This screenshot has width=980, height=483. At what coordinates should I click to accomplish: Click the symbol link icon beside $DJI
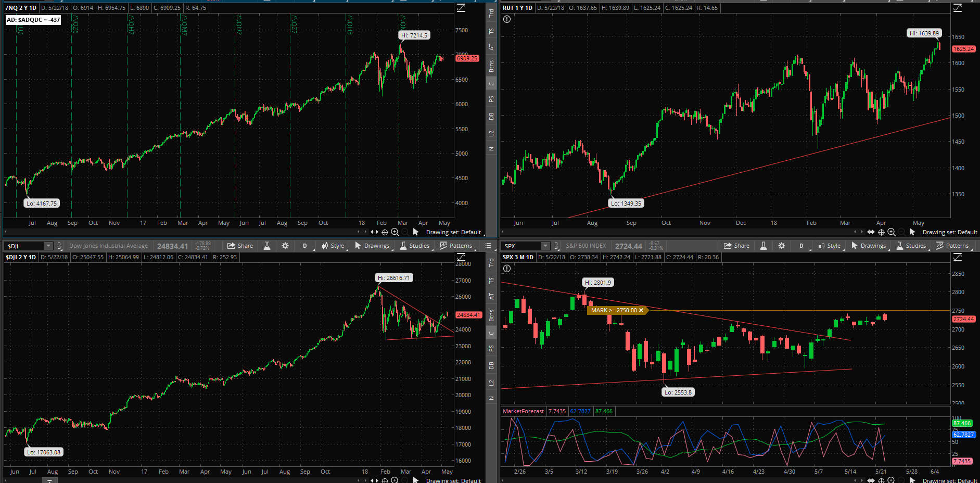coord(59,246)
